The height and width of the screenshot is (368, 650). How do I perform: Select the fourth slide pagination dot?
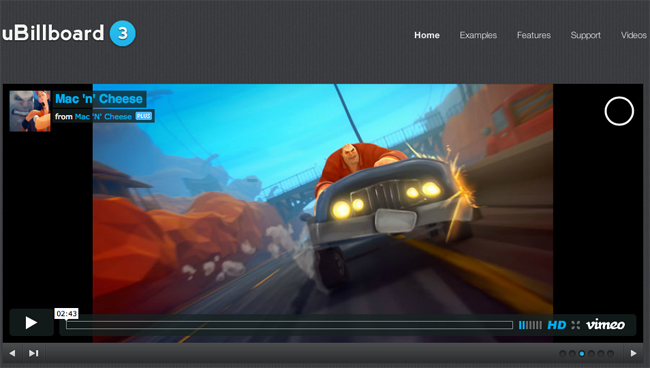click(x=591, y=353)
